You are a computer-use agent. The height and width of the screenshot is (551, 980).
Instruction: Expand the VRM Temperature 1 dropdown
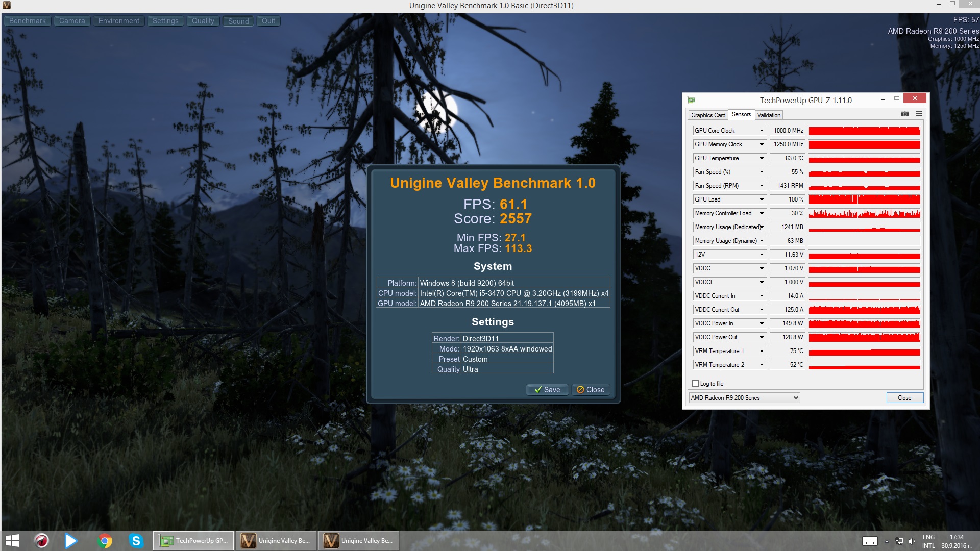[x=762, y=351]
